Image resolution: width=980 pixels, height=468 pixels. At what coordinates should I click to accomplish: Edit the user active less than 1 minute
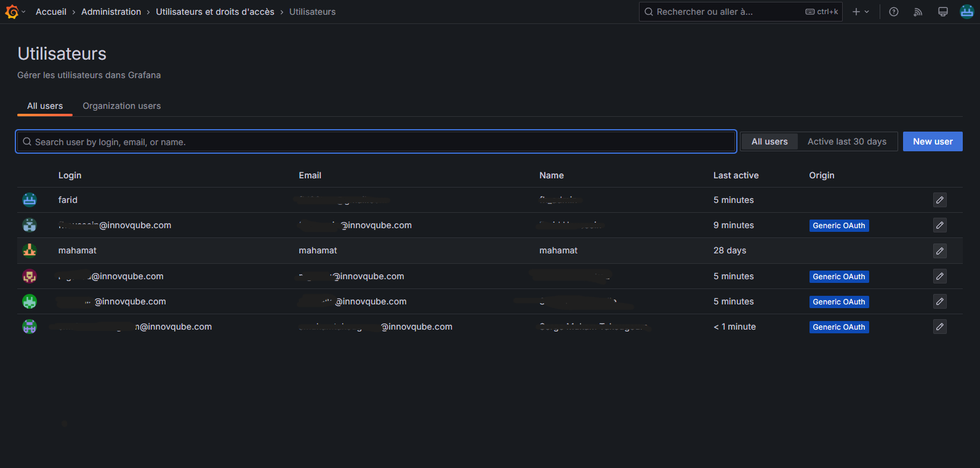click(x=940, y=327)
